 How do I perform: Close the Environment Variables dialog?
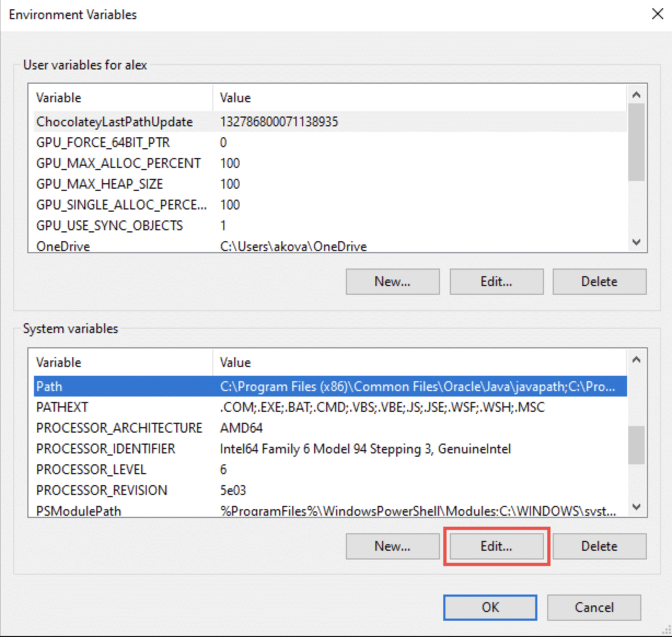tap(658, 14)
